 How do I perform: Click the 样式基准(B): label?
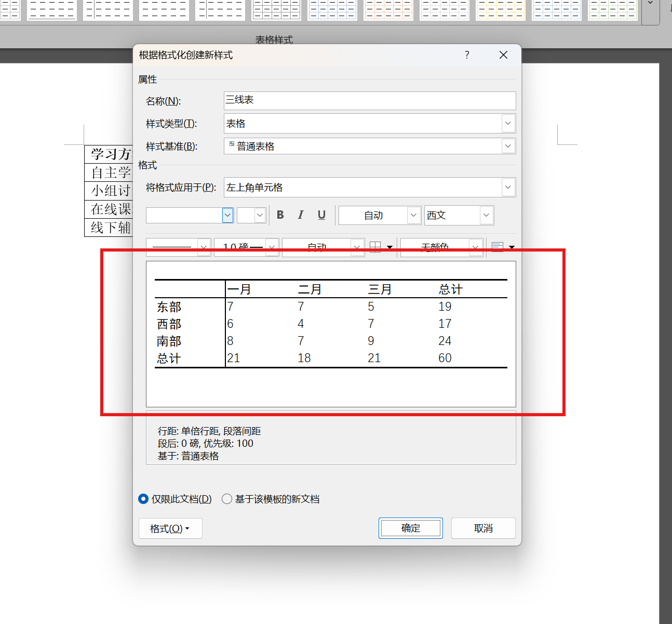click(x=172, y=147)
